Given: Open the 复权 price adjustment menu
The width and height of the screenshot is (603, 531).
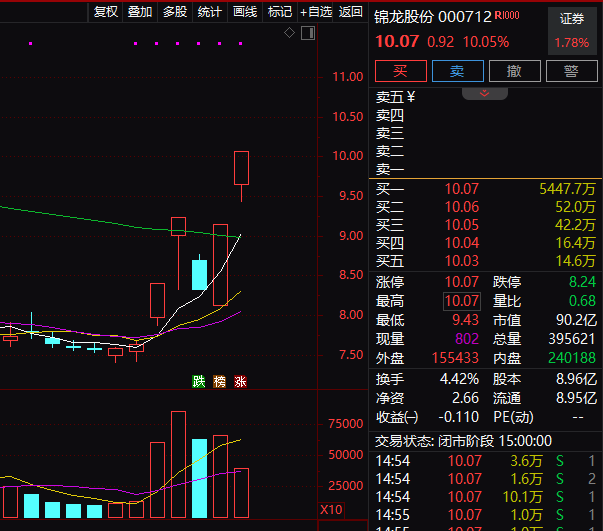Looking at the screenshot, I should tap(105, 12).
